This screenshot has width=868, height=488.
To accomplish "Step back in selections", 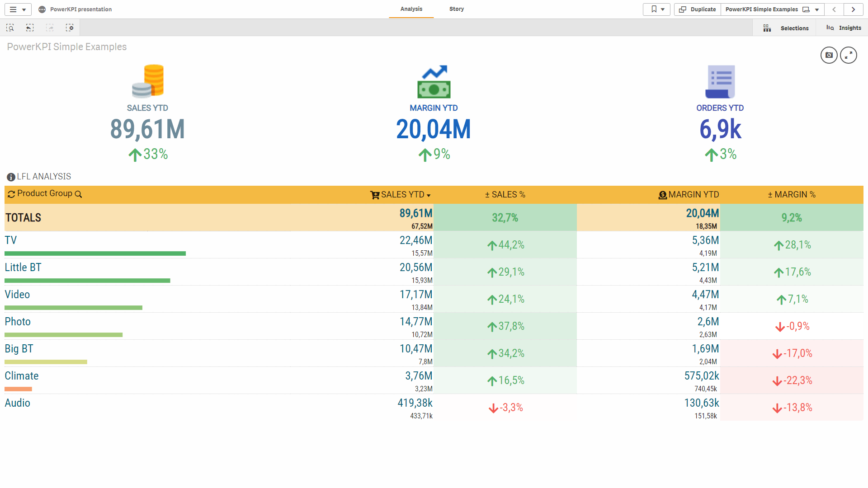I will 30,28.
